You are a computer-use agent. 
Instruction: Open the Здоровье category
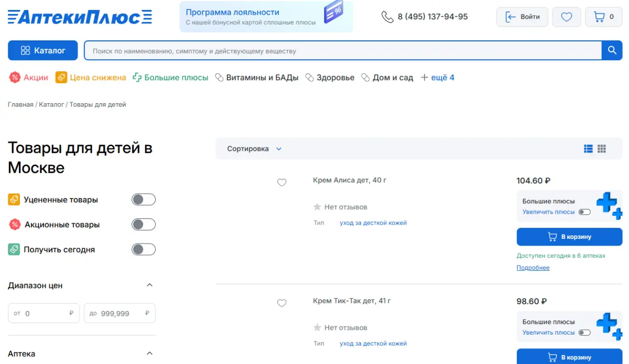[330, 78]
